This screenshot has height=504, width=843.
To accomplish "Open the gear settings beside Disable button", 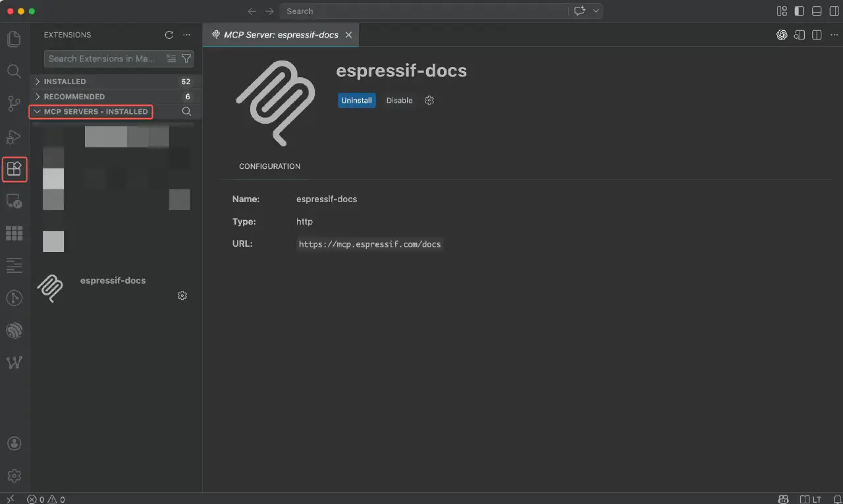I will coord(429,101).
